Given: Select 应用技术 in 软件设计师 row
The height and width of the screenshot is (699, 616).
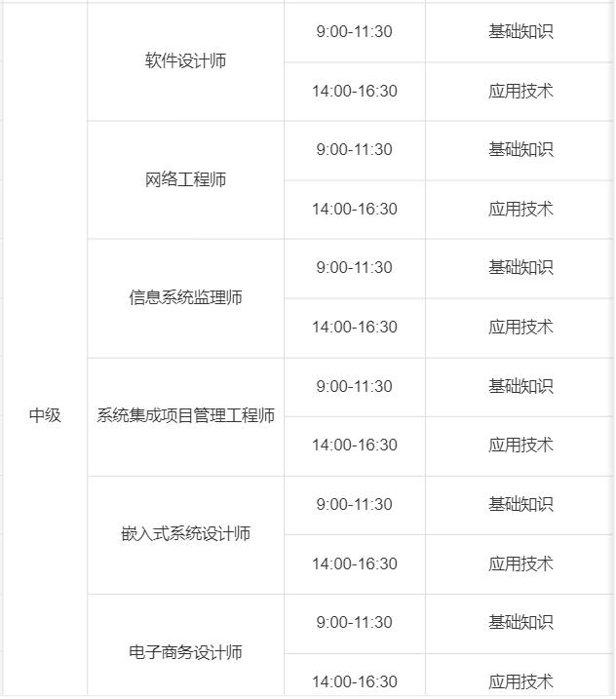Looking at the screenshot, I should [x=520, y=91].
